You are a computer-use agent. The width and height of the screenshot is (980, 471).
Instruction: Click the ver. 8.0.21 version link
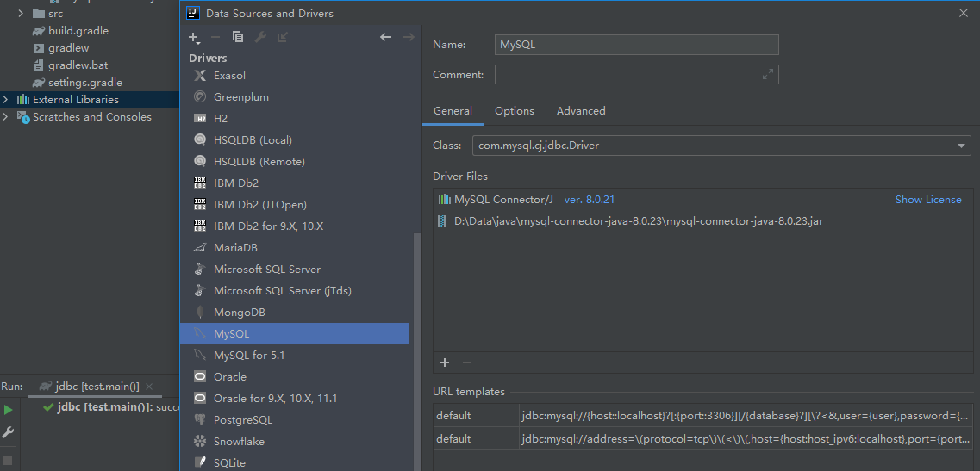(590, 200)
